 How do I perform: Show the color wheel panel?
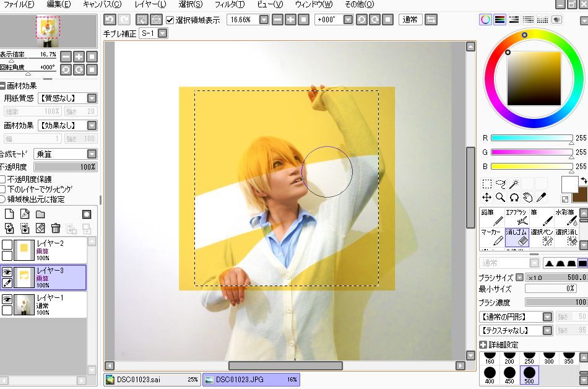[485, 19]
